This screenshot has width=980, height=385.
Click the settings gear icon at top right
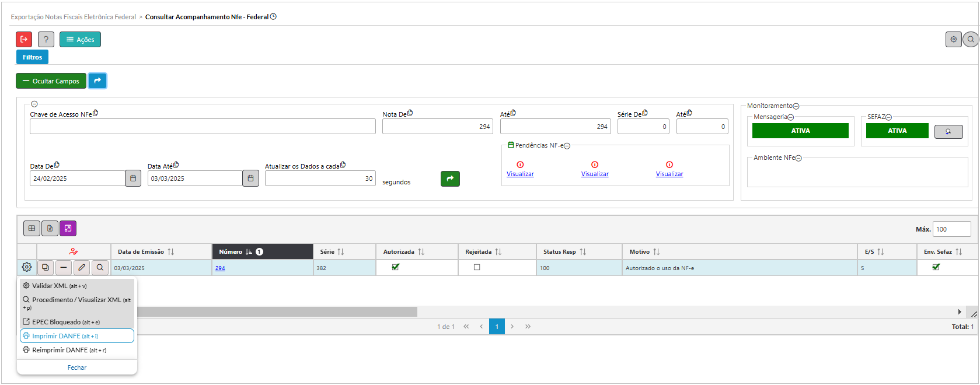click(953, 40)
